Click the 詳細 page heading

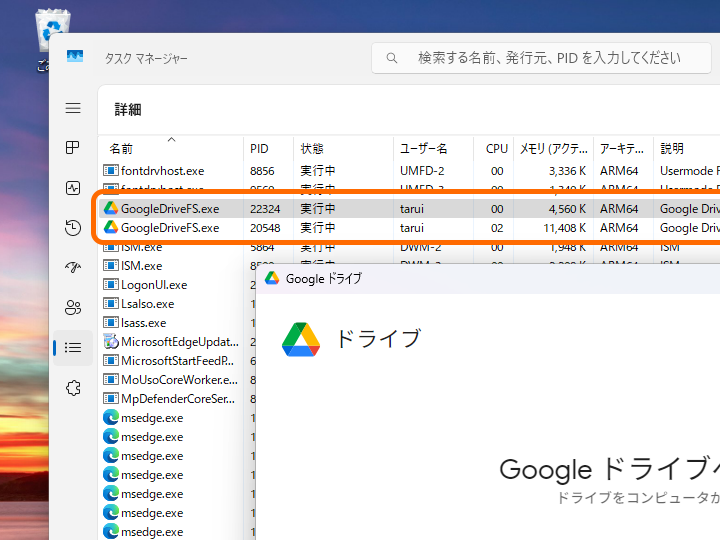(128, 110)
